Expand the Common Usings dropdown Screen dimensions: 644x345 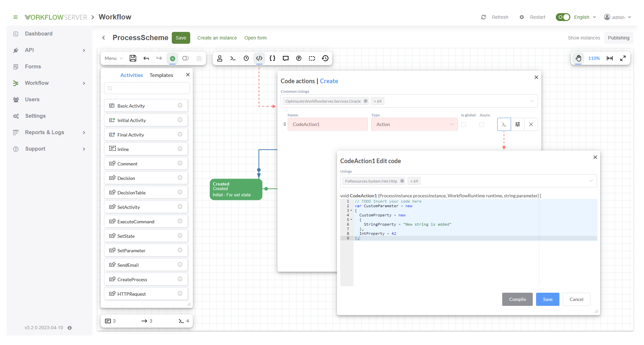(532, 101)
